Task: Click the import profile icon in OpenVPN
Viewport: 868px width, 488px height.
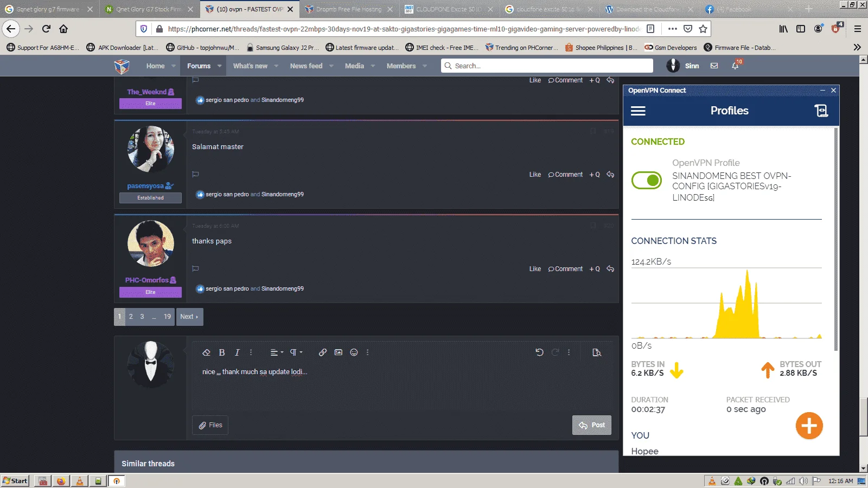Action: (x=821, y=111)
